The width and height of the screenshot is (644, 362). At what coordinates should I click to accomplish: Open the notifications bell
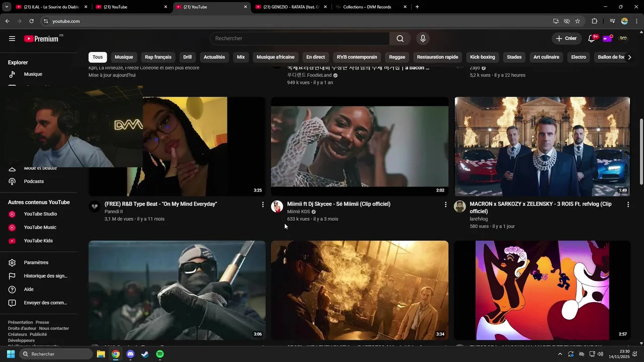tap(592, 38)
